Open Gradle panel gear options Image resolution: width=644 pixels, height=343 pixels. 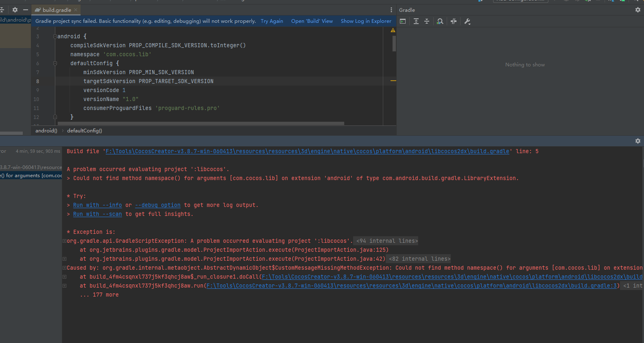(x=637, y=10)
